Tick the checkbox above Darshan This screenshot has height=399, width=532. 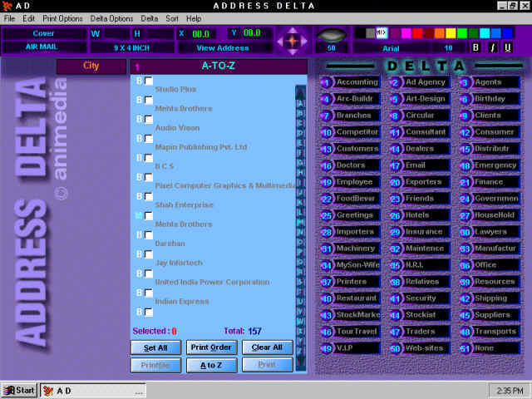149,235
